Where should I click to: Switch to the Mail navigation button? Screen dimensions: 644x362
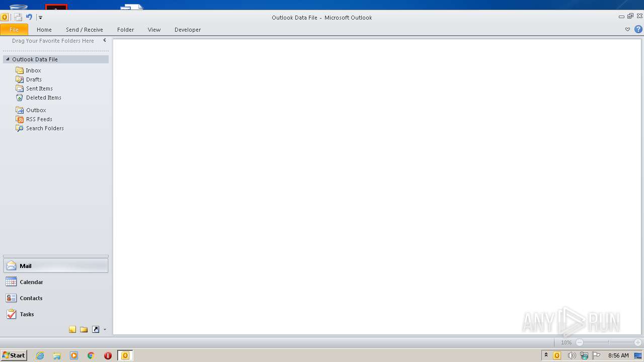56,266
